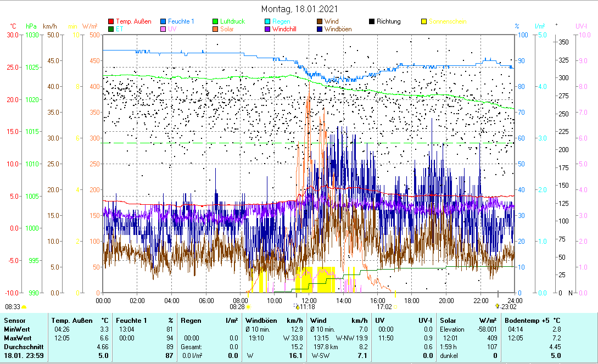Click the red Temp. Außen legend swatch
The image size is (598, 364).
[x=111, y=22]
